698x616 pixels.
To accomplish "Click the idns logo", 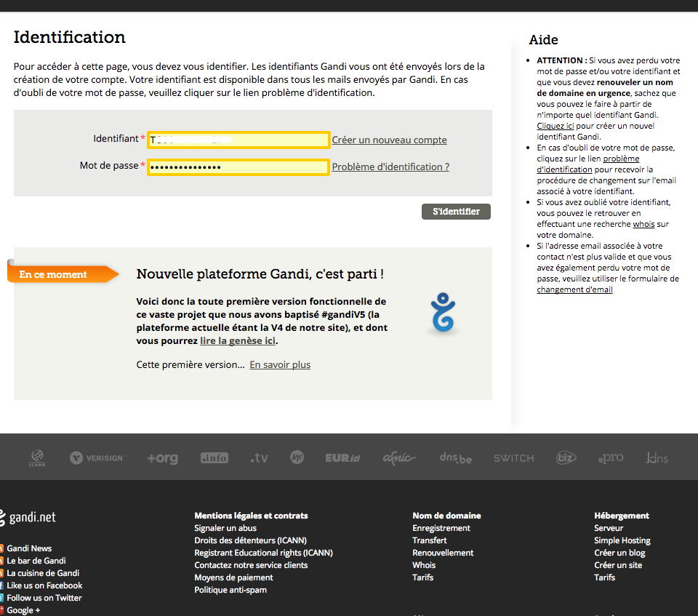I will (657, 457).
